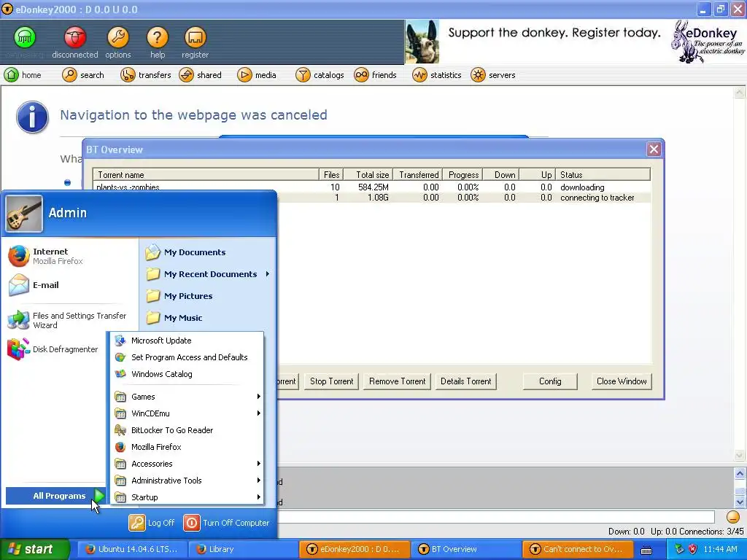
Task: Expand the Administrative Tools submenu
Action: click(187, 481)
